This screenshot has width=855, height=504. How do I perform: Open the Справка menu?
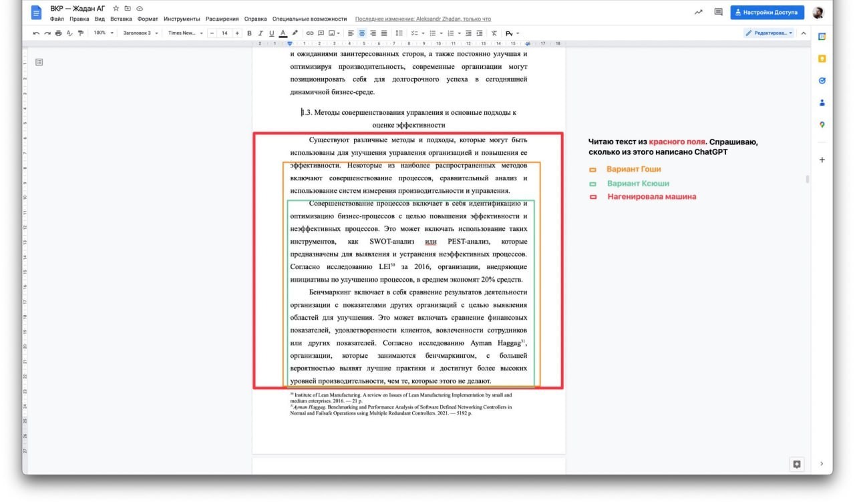click(255, 19)
